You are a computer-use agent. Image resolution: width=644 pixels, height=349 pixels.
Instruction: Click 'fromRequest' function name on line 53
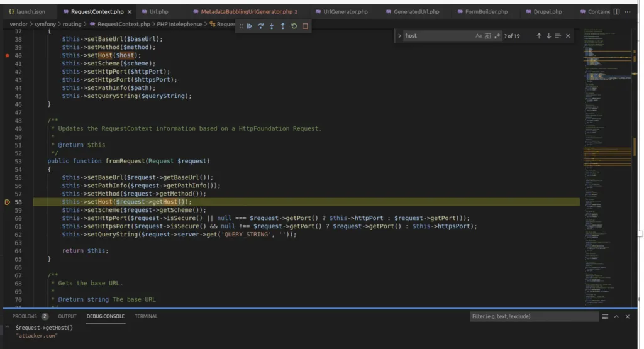tap(125, 161)
